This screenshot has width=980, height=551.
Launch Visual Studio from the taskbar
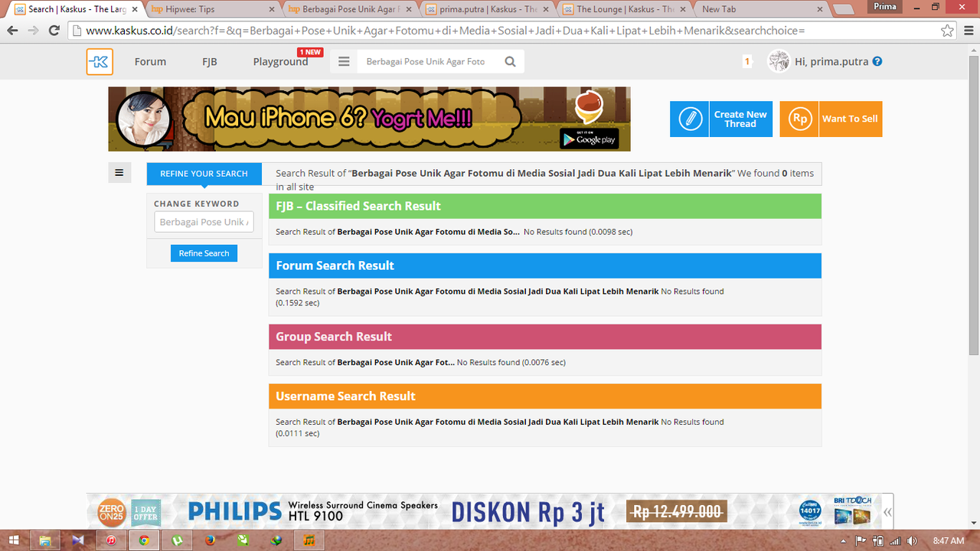pos(77,540)
